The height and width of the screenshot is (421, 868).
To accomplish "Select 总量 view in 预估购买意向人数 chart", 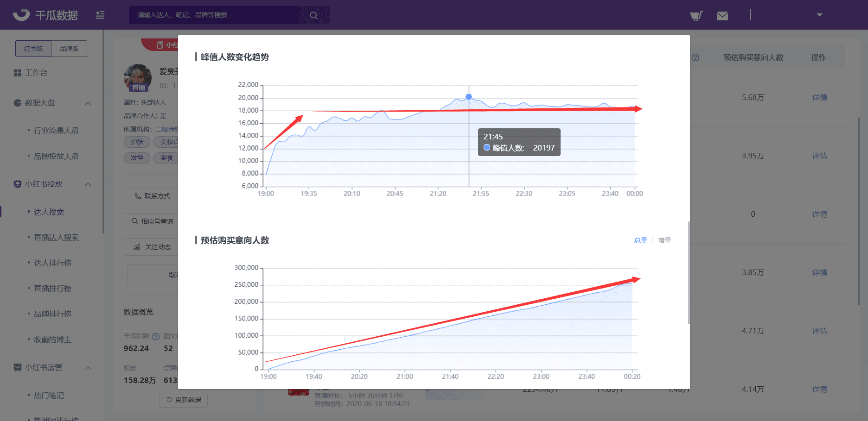I will pos(640,240).
